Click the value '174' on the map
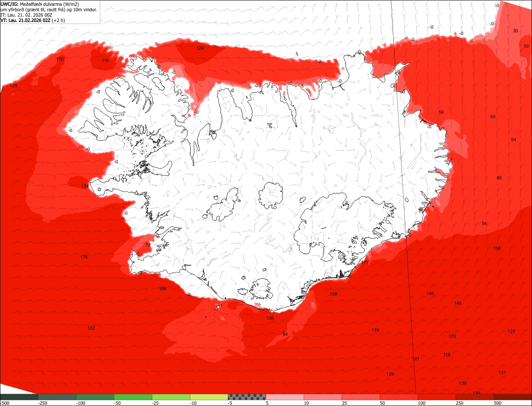This screenshot has width=532, height=406. 375,330
